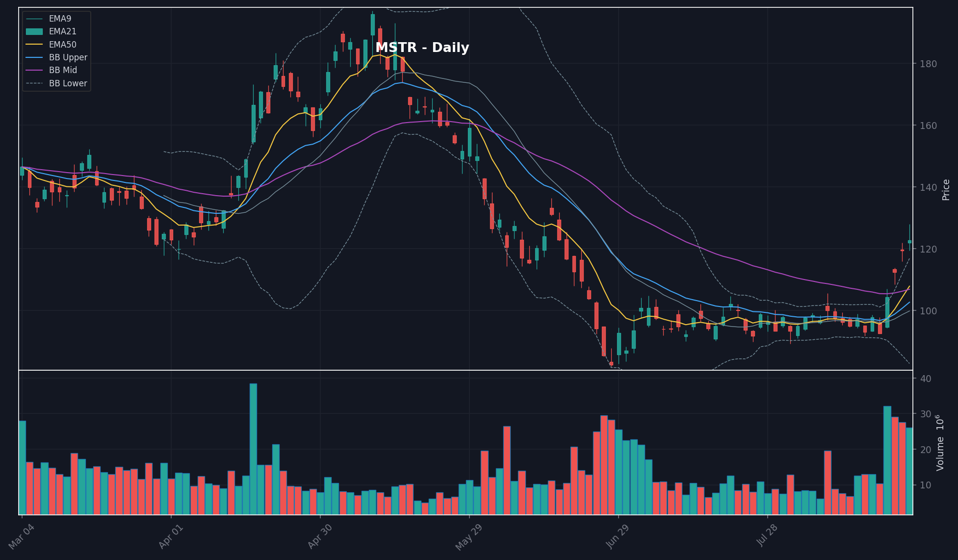Click the May 29 date label
The height and width of the screenshot is (560, 958).
click(x=469, y=537)
